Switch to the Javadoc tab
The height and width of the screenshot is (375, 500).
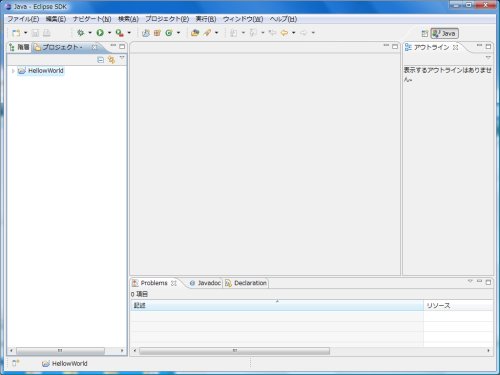click(205, 283)
